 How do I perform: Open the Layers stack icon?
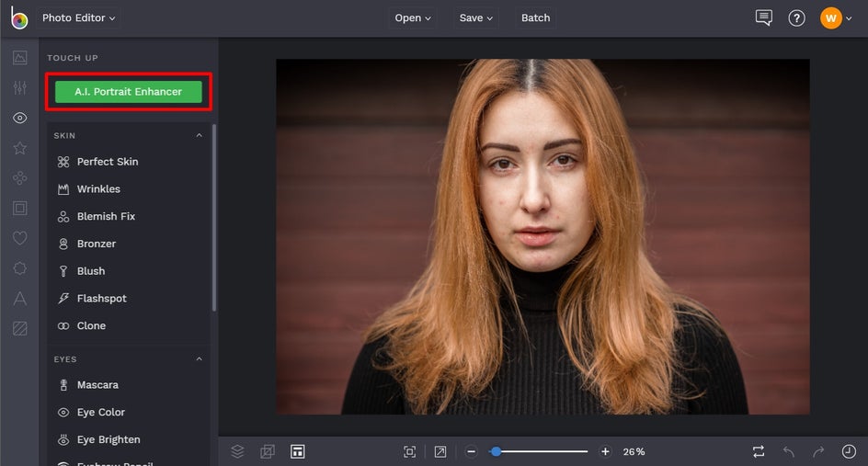237,451
